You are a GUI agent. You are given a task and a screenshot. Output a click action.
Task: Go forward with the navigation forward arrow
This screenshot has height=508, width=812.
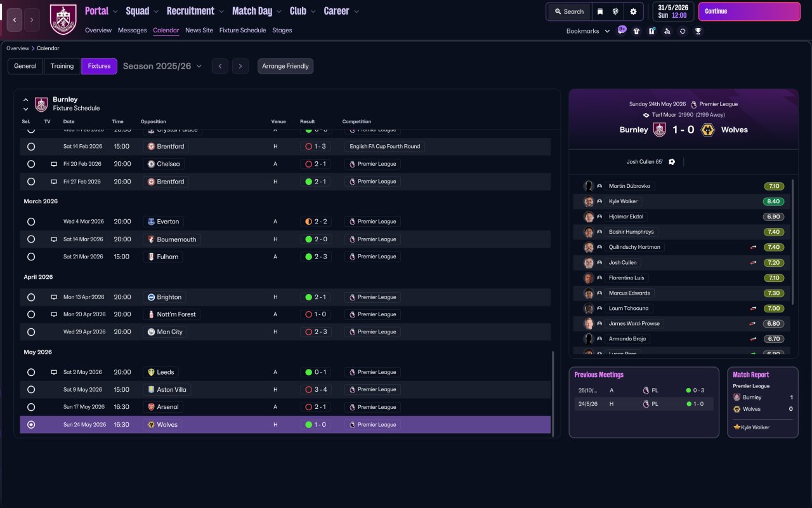[32, 20]
